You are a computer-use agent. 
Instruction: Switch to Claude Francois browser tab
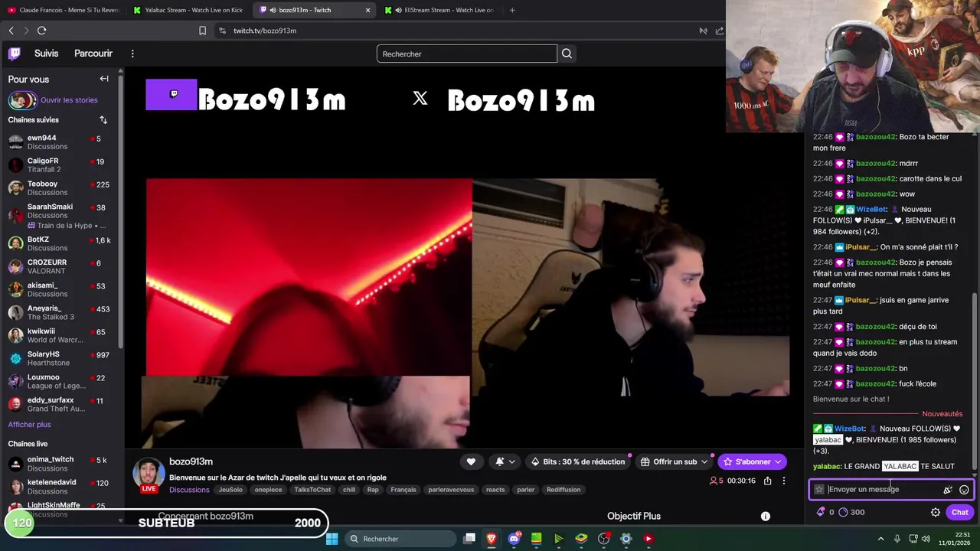64,10
